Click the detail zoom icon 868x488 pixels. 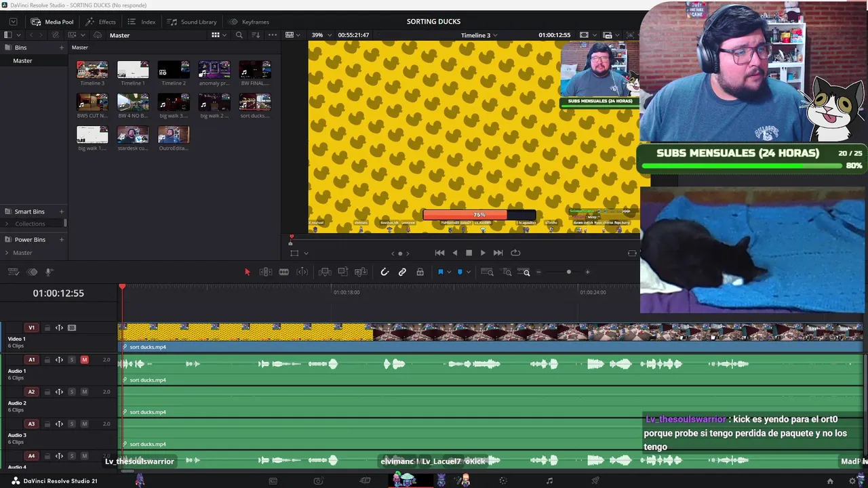click(507, 272)
